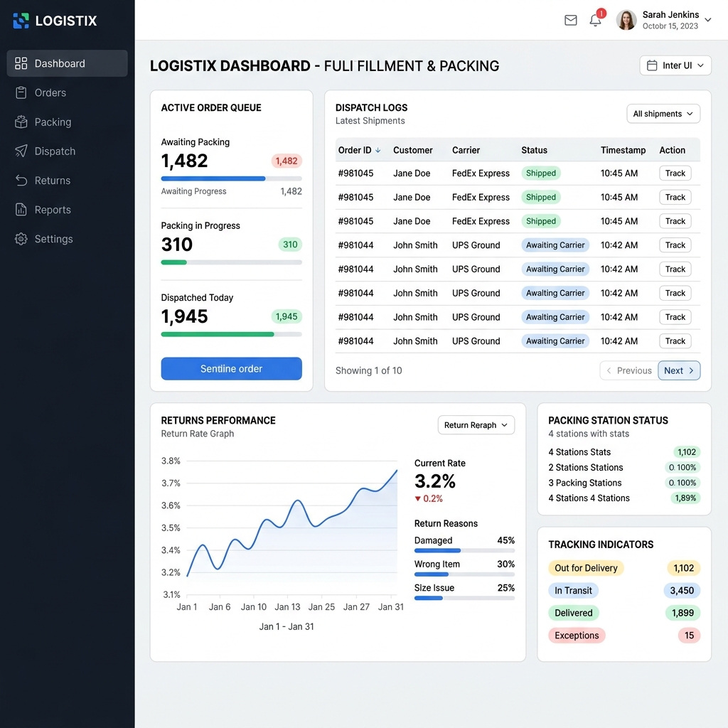Viewport: 728px width, 728px height.
Task: Click the Customer column header
Action: coord(413,150)
